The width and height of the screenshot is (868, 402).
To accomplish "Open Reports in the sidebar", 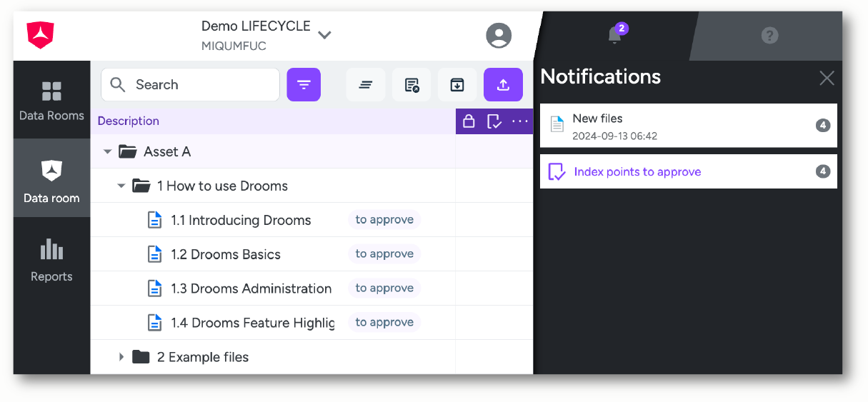I will tap(51, 261).
